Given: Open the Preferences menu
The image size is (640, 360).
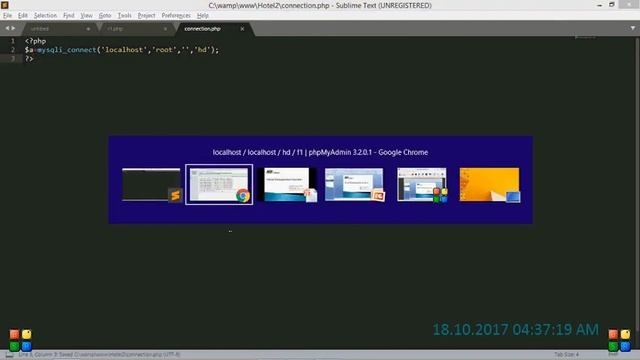Looking at the screenshot, I should [176, 16].
